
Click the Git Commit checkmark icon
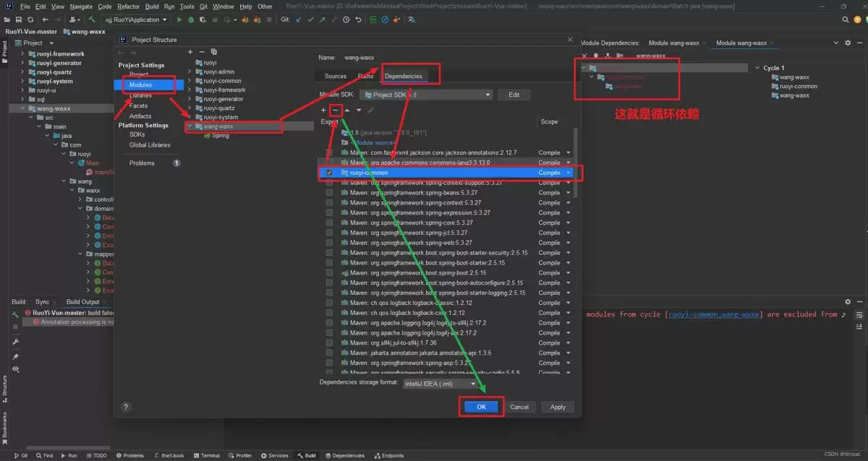[312, 20]
